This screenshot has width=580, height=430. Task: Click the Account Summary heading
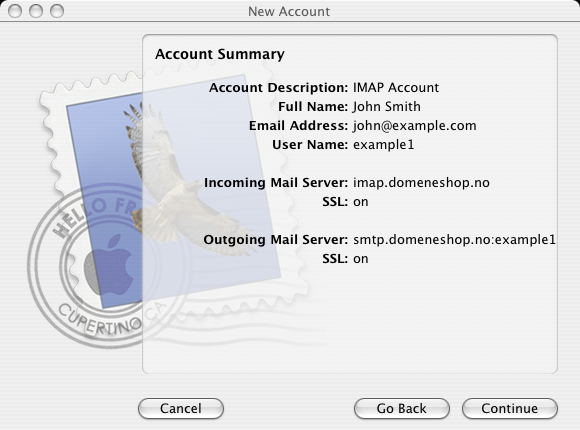[x=220, y=54]
